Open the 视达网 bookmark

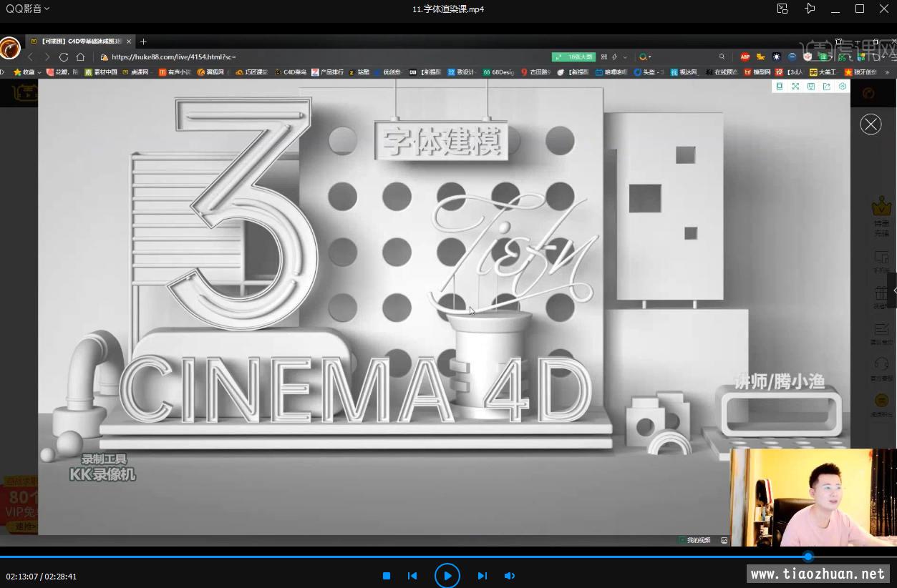(684, 72)
